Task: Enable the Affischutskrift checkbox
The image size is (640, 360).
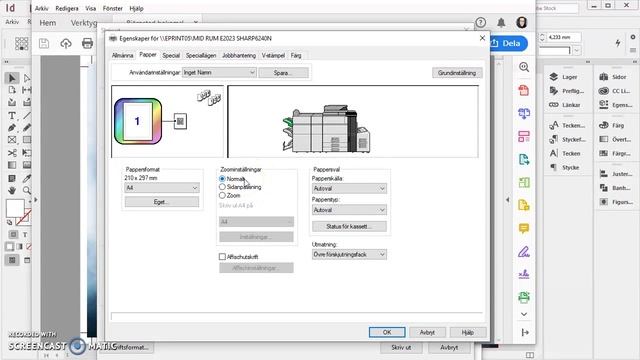Action: (222, 257)
